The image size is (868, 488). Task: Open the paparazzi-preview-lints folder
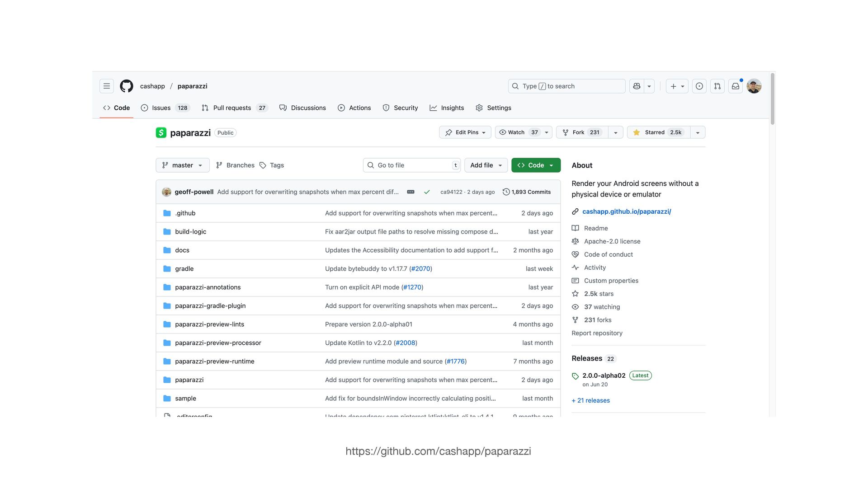[210, 324]
